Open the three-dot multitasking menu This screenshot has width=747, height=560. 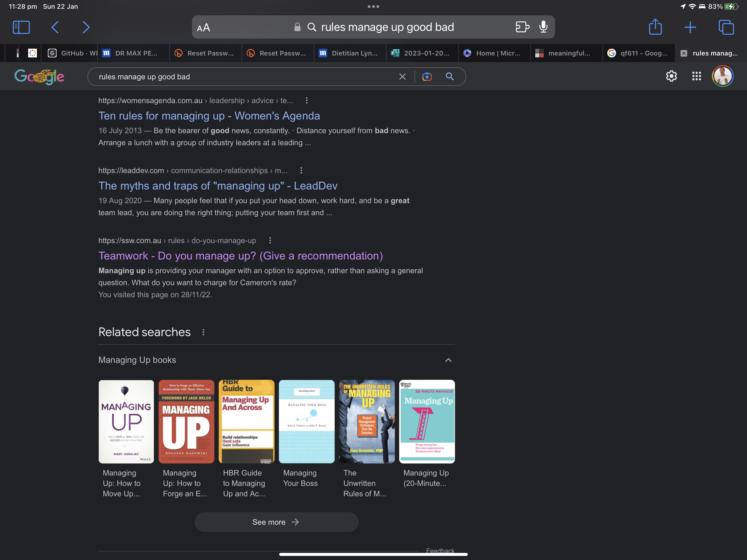tap(373, 6)
